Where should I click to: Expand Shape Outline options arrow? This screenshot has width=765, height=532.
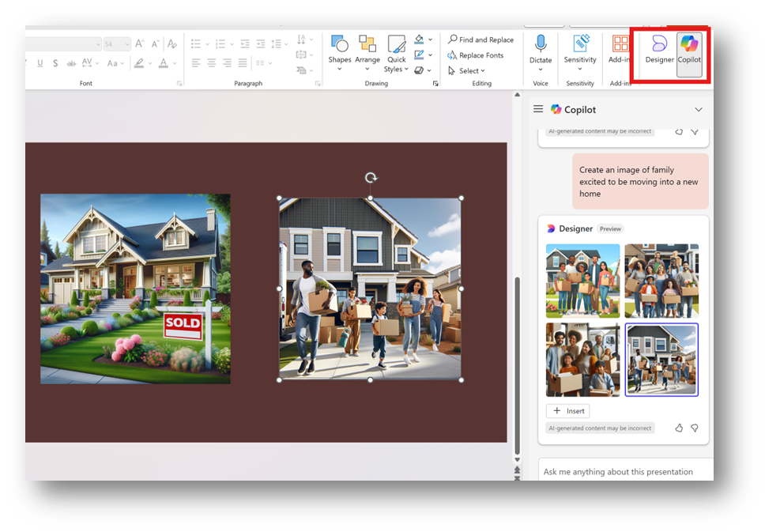coord(430,55)
